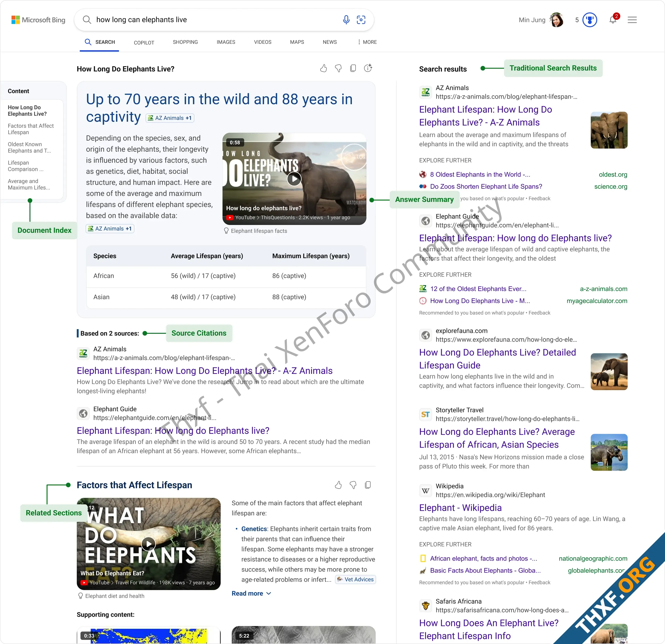Open Min Jung profile avatar
The image size is (665, 644).
pyautogui.click(x=556, y=20)
